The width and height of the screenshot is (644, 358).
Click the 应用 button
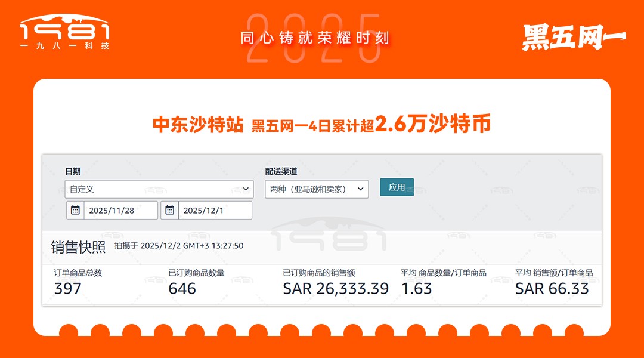(397, 187)
